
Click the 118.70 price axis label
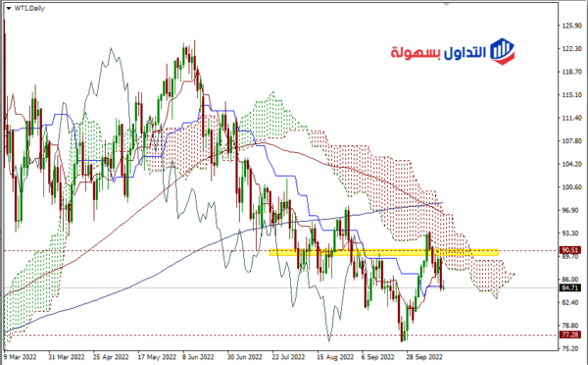pos(571,72)
